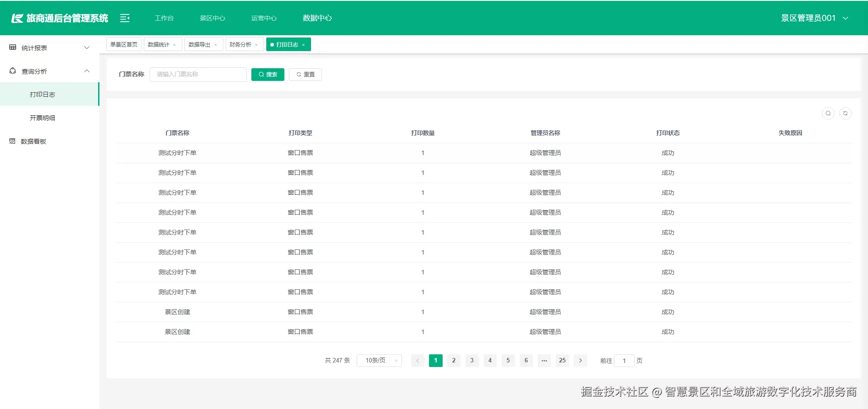Screen dimensions: 868x409
Task: Refresh the table with the circular arrows icon
Action: click(845, 113)
